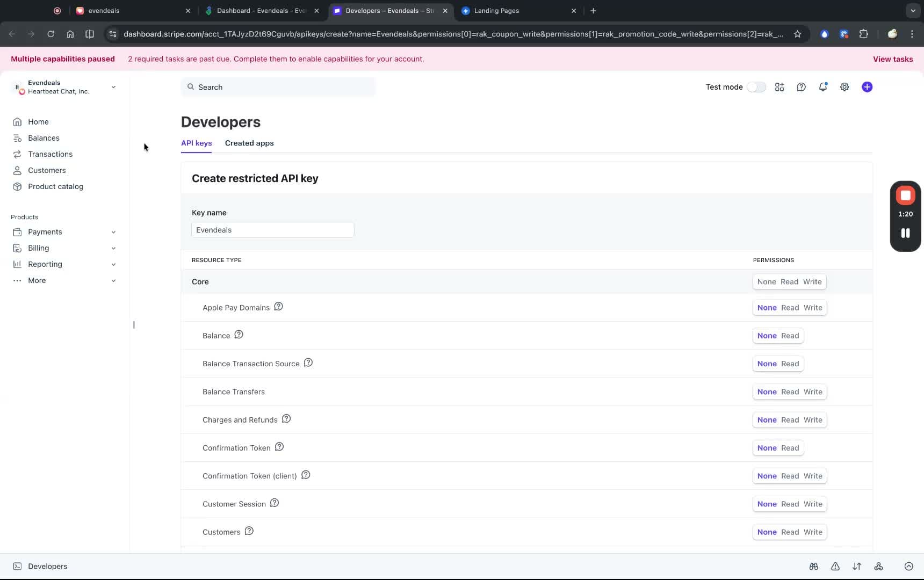Image resolution: width=924 pixels, height=580 pixels.
Task: Click the Key name input field
Action: [272, 229]
